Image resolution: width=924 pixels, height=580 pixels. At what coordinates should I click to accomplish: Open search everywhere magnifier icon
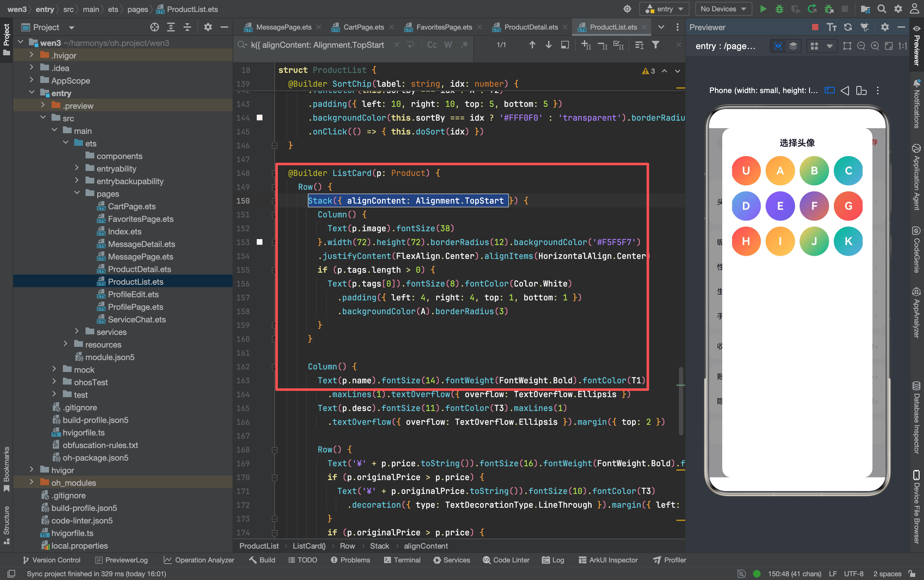click(882, 9)
